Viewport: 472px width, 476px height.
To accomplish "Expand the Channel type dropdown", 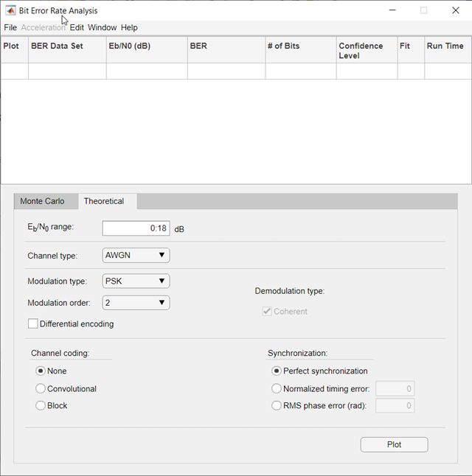I will point(136,256).
